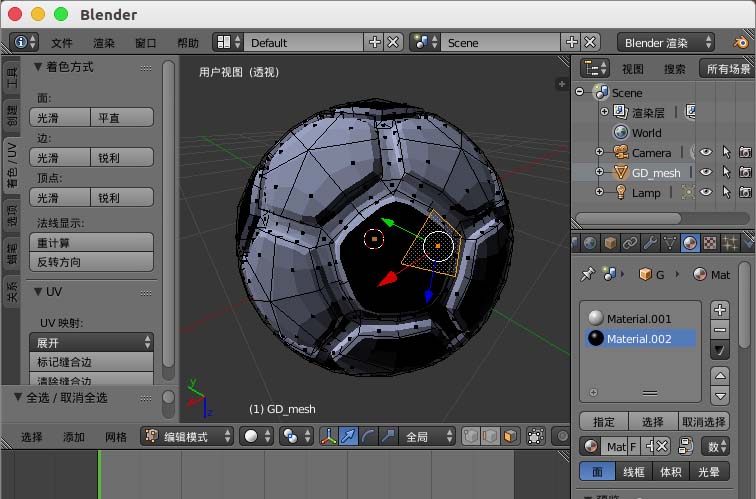Viewport: 756px width, 499px height.
Task: Add new material slot with plus button
Action: click(720, 310)
